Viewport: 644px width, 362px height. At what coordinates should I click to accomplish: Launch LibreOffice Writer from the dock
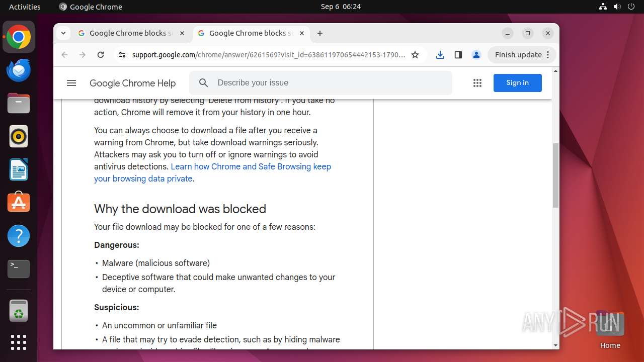(19, 169)
